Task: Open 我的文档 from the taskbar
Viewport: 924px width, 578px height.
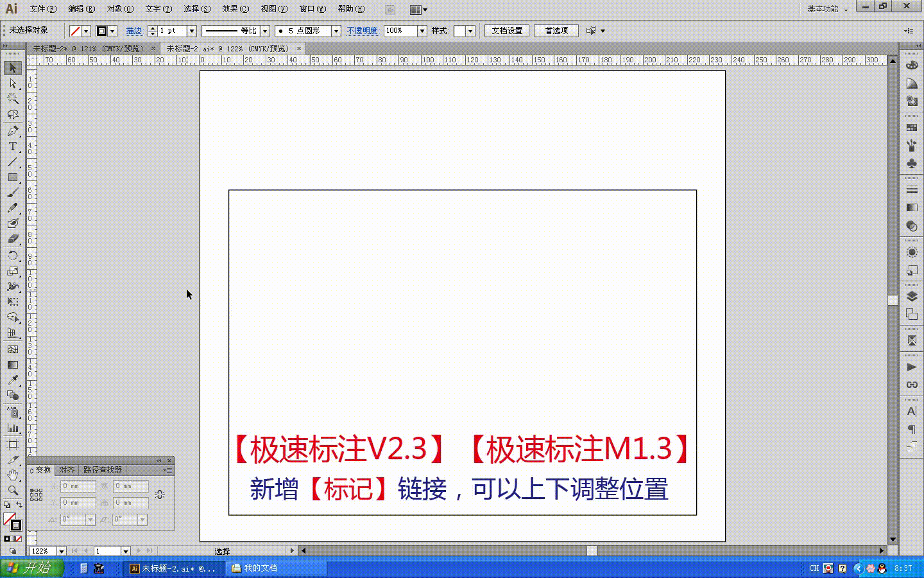Action: (x=277, y=568)
